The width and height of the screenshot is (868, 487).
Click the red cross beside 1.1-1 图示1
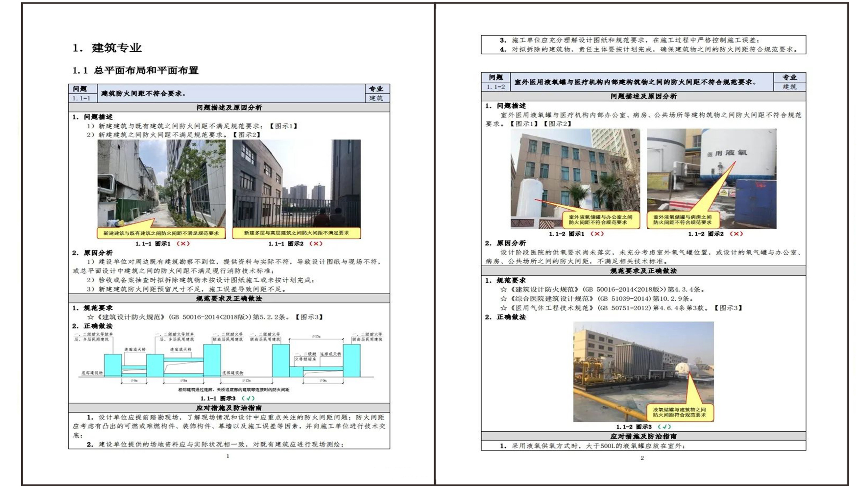click(x=183, y=244)
